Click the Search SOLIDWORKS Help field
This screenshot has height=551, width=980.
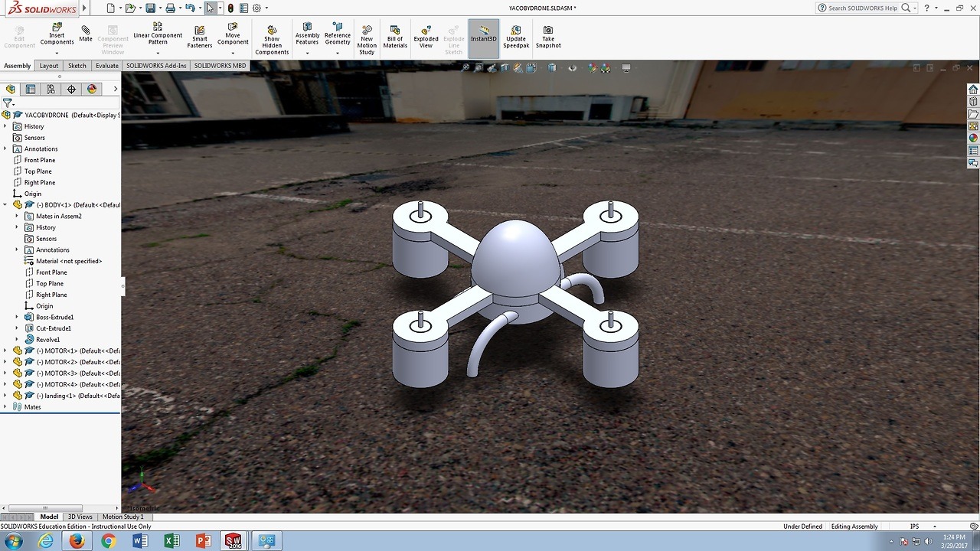pos(863,8)
